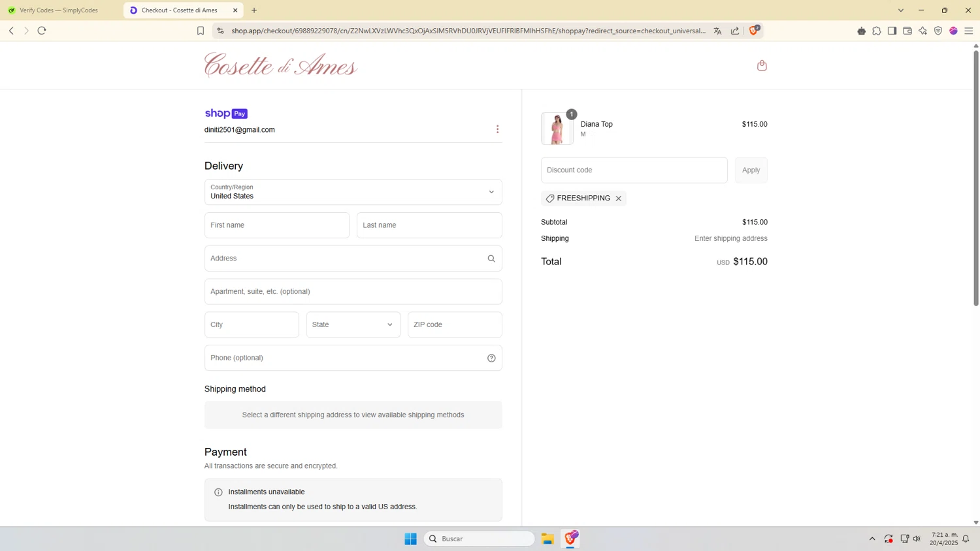Click the taskbar Buscar search box
Screen dimensions: 980x551
[x=480, y=539]
